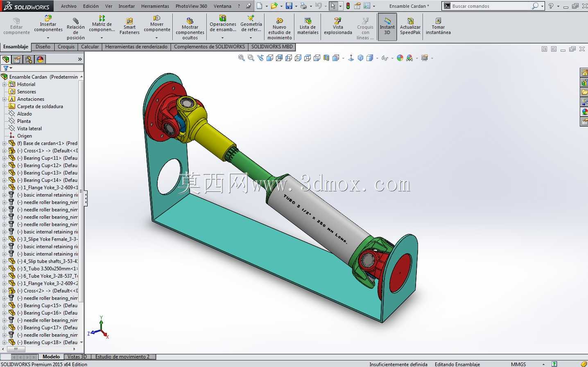Image resolution: width=588 pixels, height=367 pixels.
Task: Click New document icon
Action: [259, 6]
